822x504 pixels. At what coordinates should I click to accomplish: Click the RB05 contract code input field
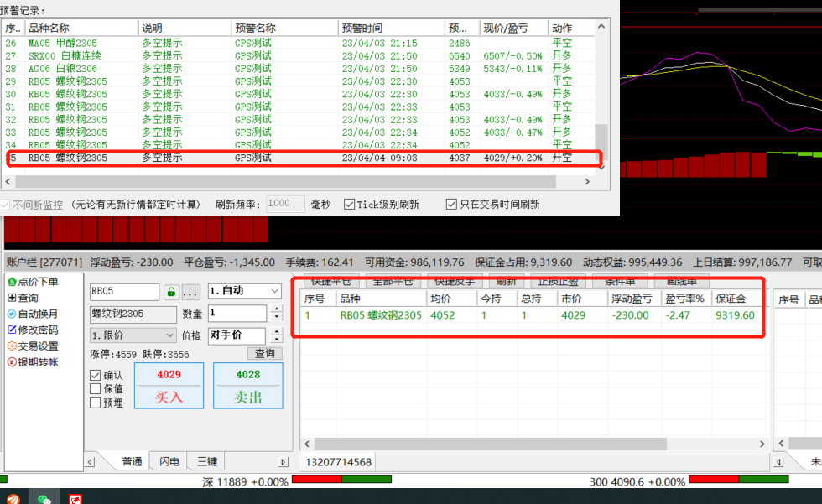[x=124, y=292]
